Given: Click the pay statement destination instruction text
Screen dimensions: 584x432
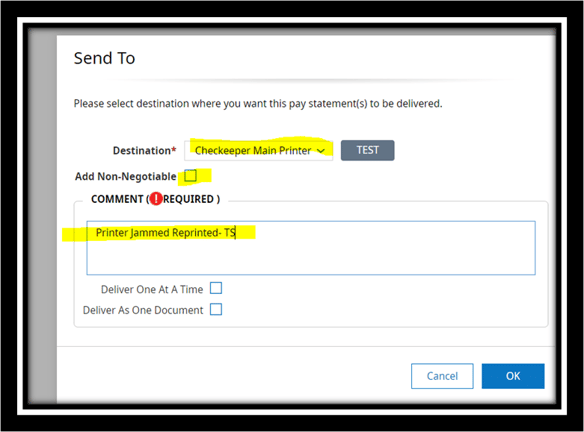Looking at the screenshot, I should pyautogui.click(x=258, y=104).
